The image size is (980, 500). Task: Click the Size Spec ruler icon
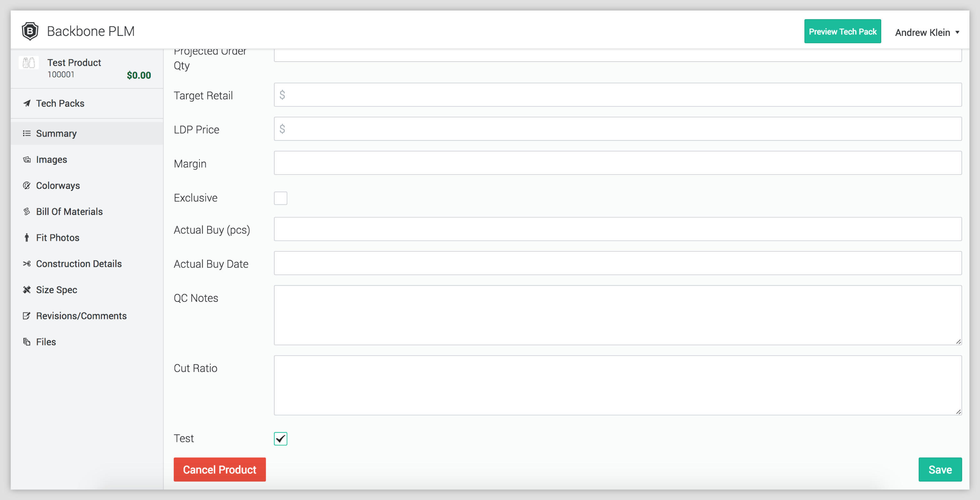coord(27,290)
